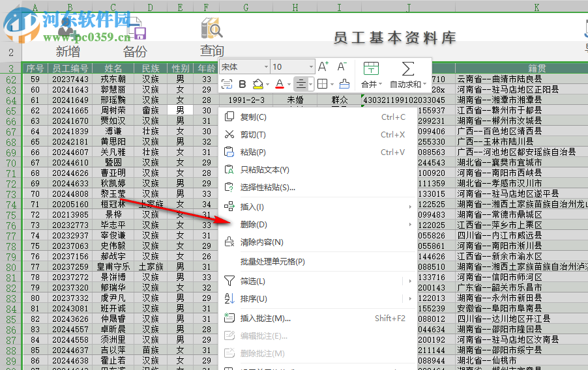588x370 pixels.
Task: Click the paste special icon
Action: [x=229, y=188]
